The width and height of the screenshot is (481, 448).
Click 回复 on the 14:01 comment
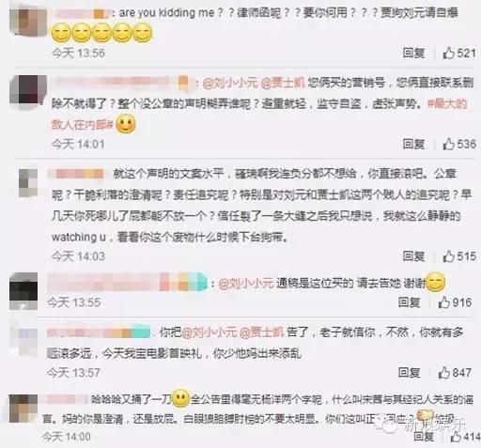pos(413,144)
